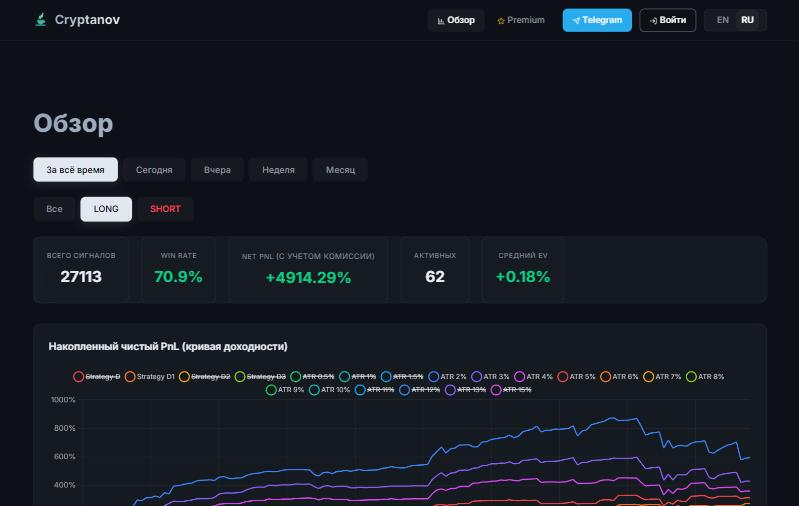Toggle Strategy D1 legend series

tap(150, 377)
